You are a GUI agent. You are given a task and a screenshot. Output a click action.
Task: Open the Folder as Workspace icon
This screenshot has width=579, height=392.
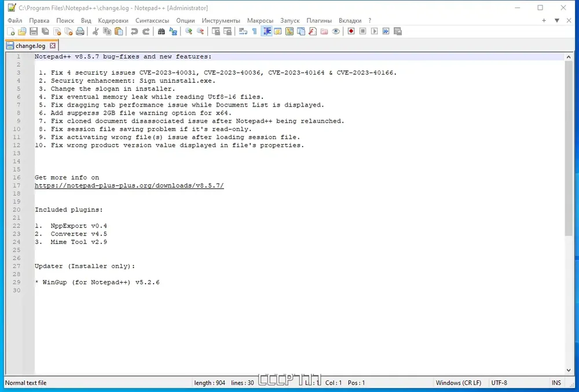tap(324, 31)
